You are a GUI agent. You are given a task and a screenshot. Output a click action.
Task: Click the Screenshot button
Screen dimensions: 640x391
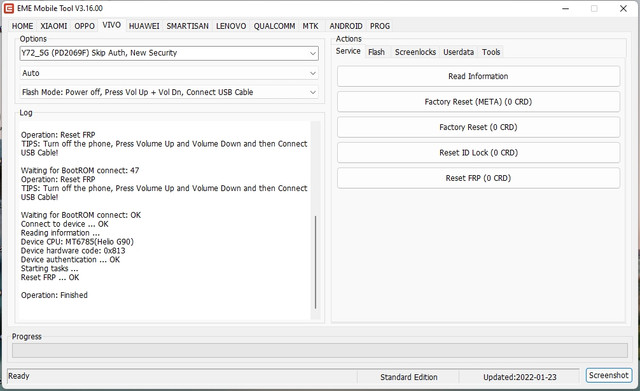pyautogui.click(x=609, y=375)
